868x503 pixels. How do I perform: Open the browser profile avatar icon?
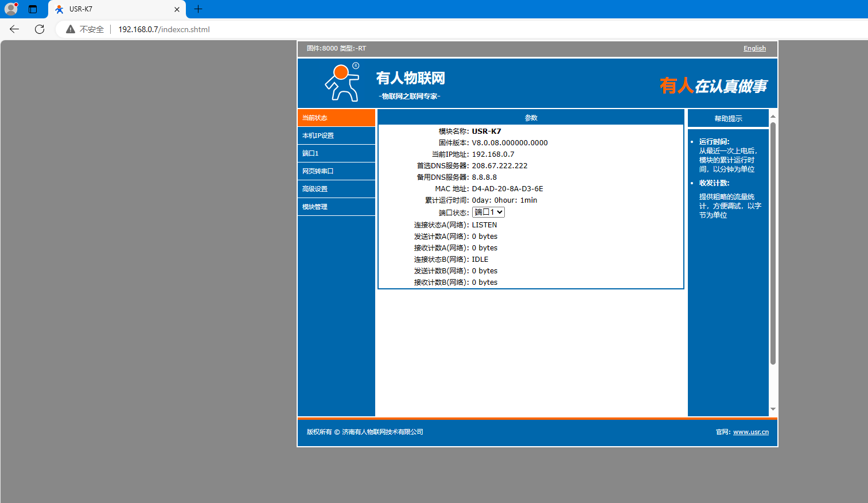point(11,9)
